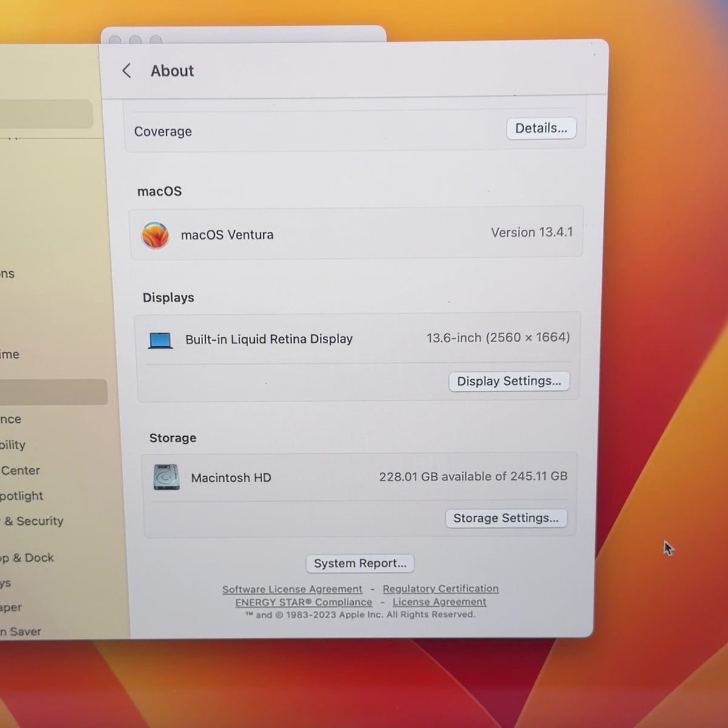The image size is (728, 728).
Task: Click the 'Displays' section heading
Action: 168,298
